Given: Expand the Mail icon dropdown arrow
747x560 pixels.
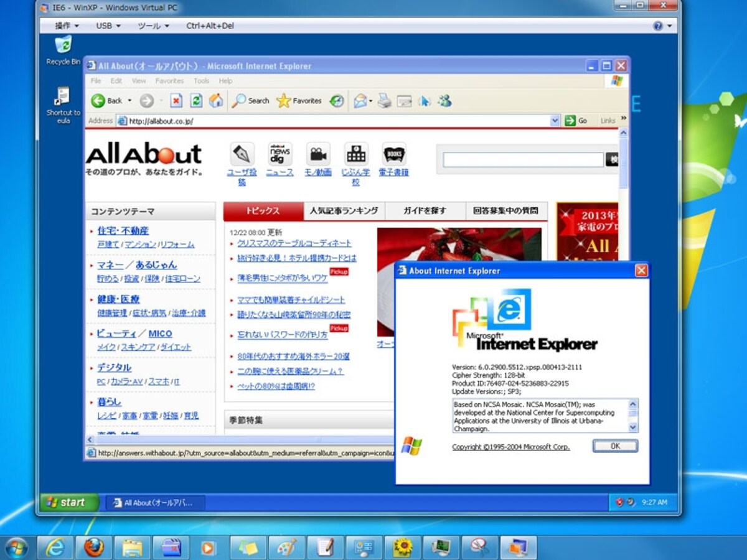Looking at the screenshot, I should [370, 101].
